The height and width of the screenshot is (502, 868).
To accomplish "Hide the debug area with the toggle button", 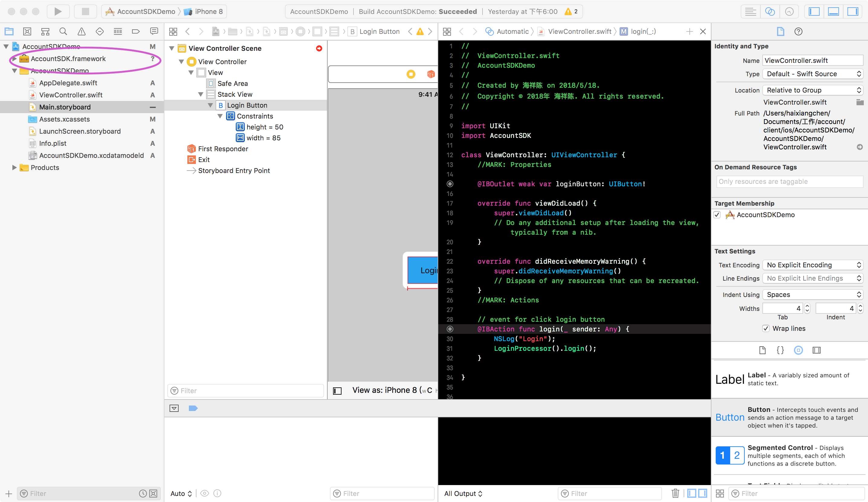I will [x=174, y=408].
